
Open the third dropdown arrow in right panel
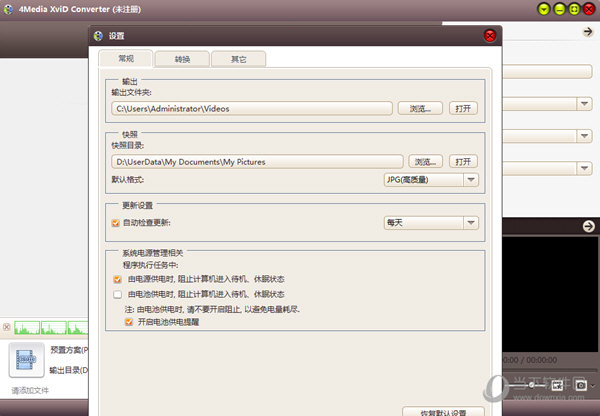click(584, 168)
